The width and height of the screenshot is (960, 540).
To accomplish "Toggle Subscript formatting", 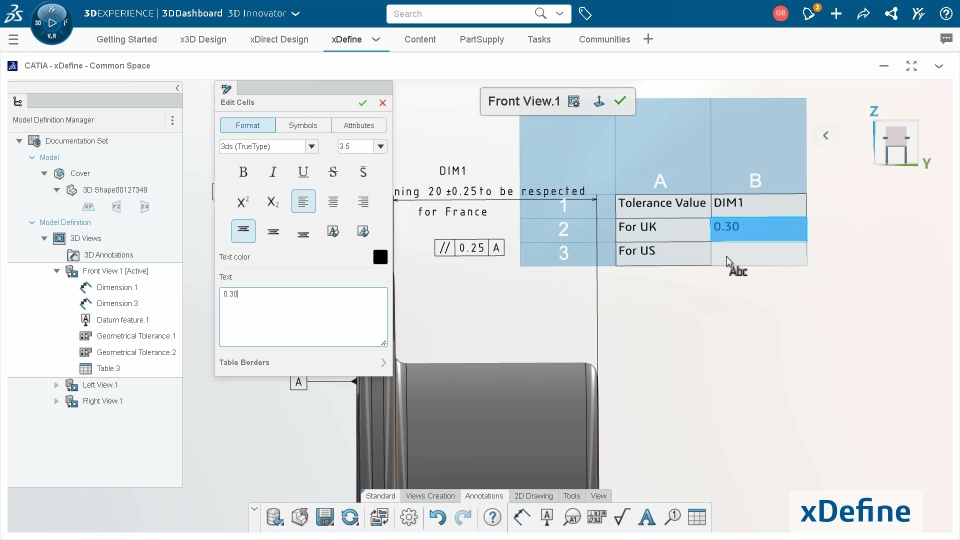I will (273, 201).
